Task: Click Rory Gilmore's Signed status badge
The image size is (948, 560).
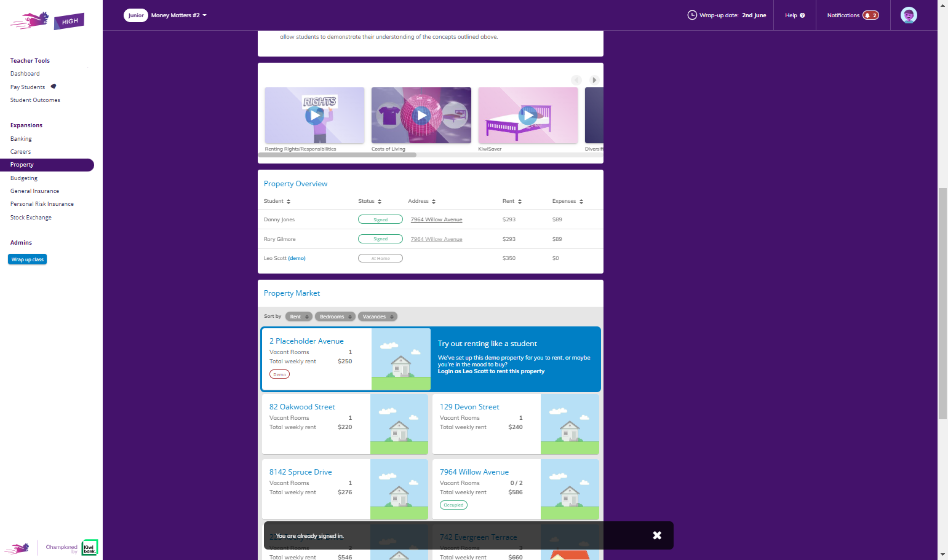Action: coord(380,239)
